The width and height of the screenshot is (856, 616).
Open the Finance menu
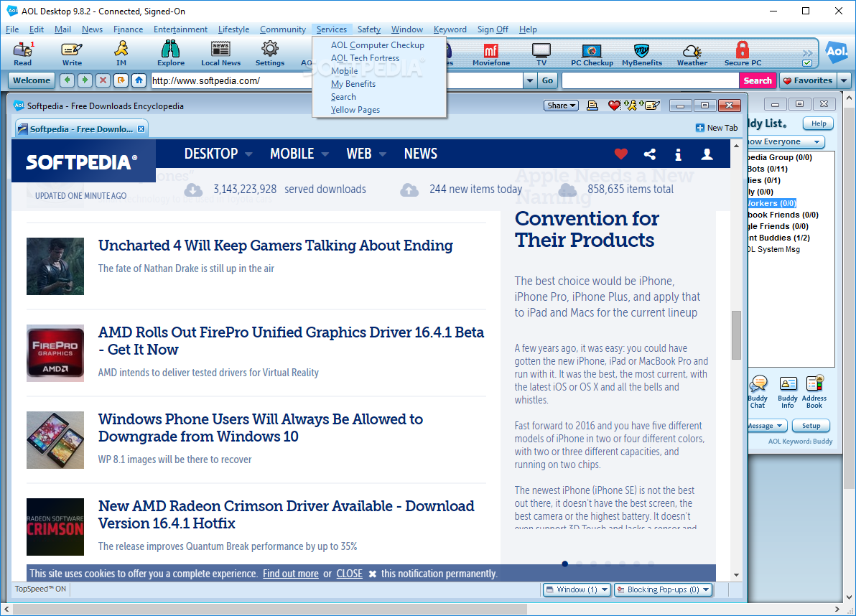coord(129,29)
